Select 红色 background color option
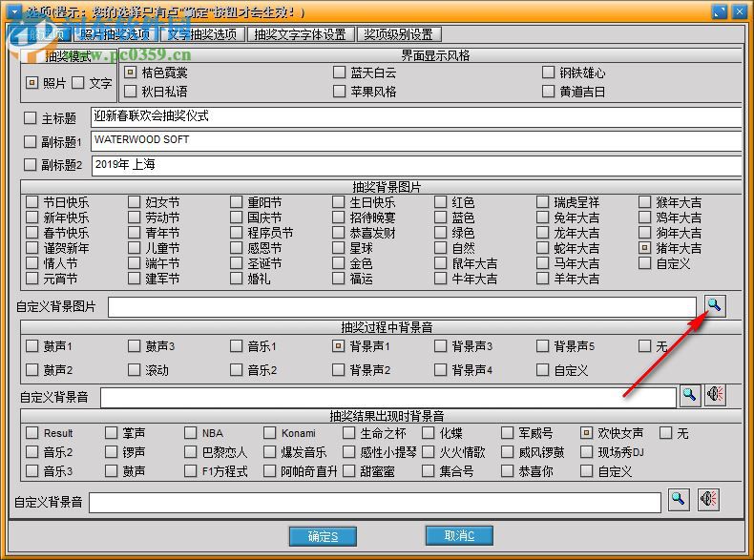Viewport: 754px width, 560px height. (441, 201)
